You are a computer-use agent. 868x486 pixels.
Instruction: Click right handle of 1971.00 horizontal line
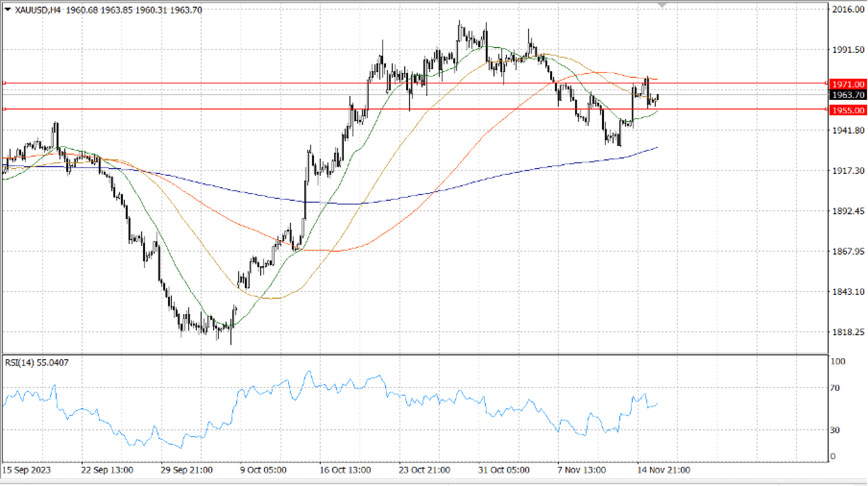(826, 83)
